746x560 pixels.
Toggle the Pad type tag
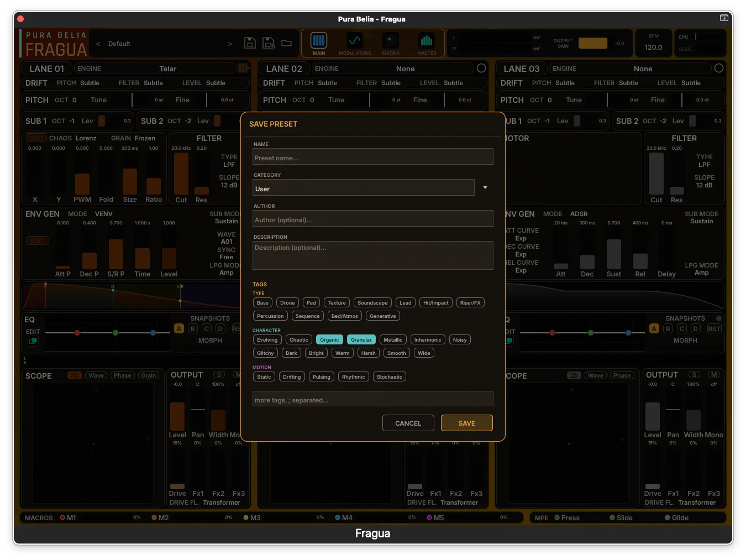click(x=312, y=302)
